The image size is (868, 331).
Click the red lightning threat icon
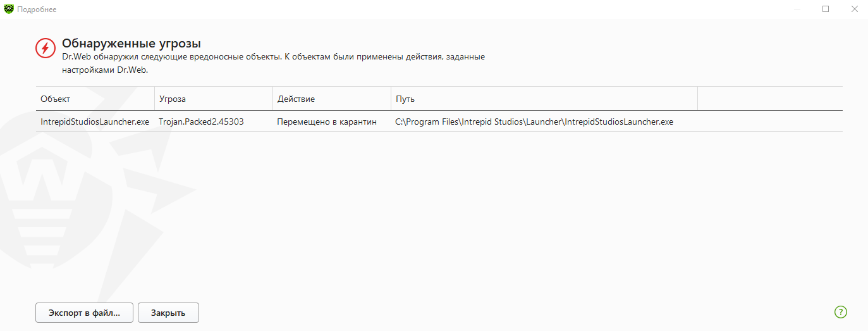(46, 48)
